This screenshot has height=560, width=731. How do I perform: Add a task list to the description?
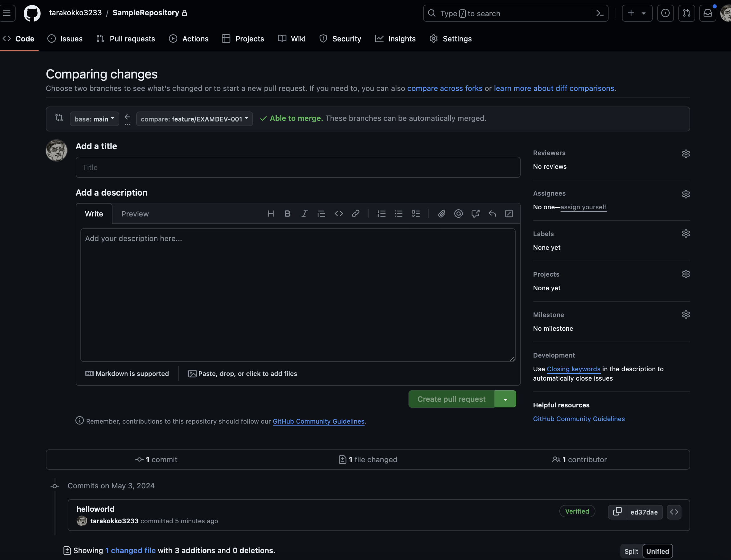pos(416,214)
